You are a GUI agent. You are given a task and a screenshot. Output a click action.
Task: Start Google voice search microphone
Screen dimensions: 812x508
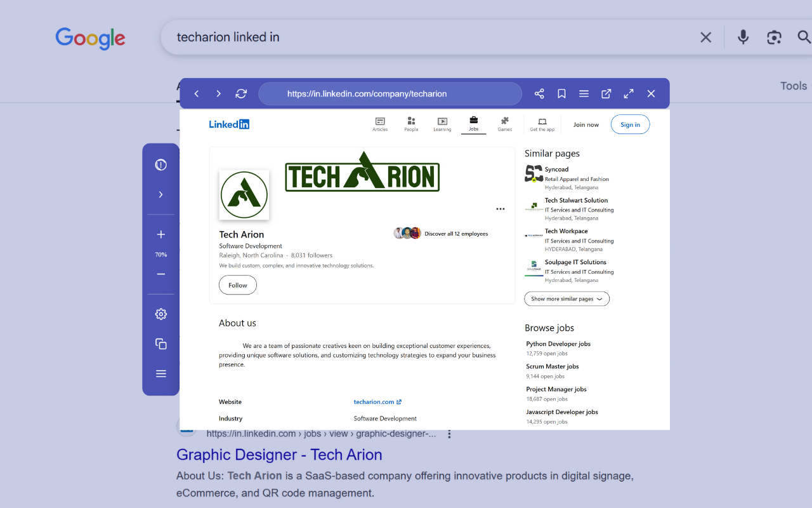(x=743, y=37)
